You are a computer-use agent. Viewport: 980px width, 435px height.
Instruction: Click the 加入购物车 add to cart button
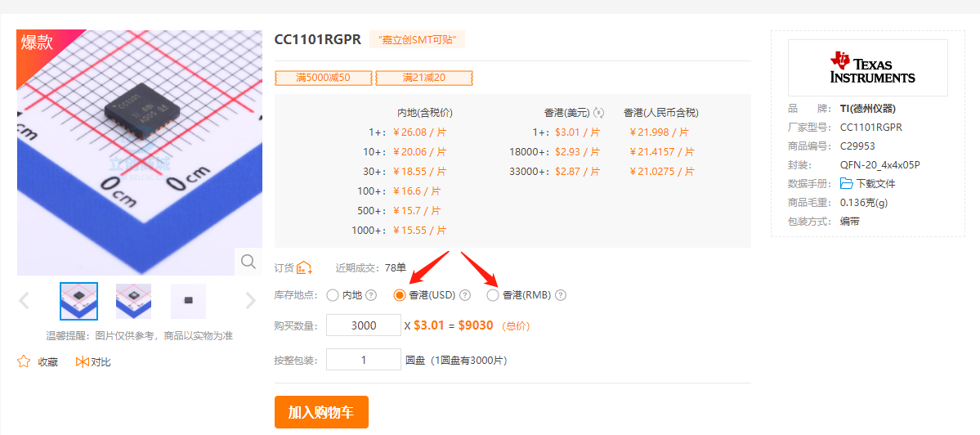tap(321, 412)
